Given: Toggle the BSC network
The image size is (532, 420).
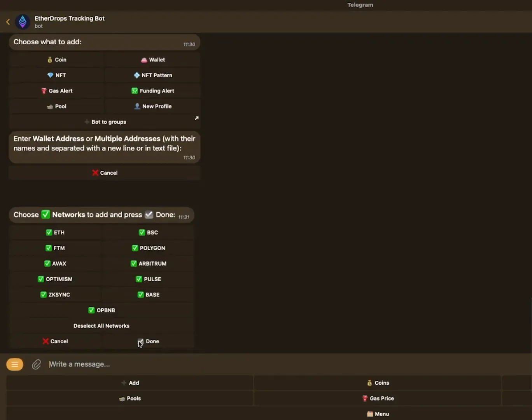Looking at the screenshot, I should 148,232.
